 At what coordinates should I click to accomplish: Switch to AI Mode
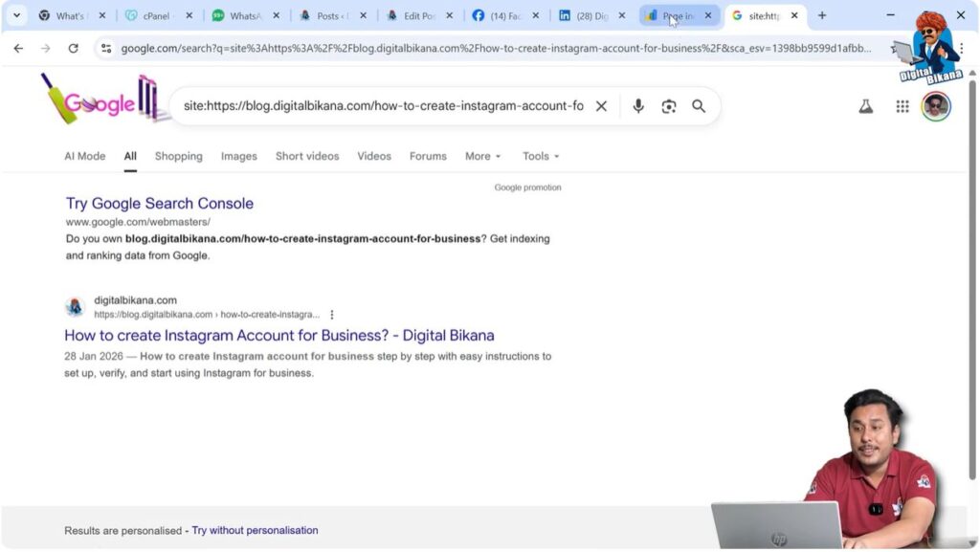click(x=85, y=156)
